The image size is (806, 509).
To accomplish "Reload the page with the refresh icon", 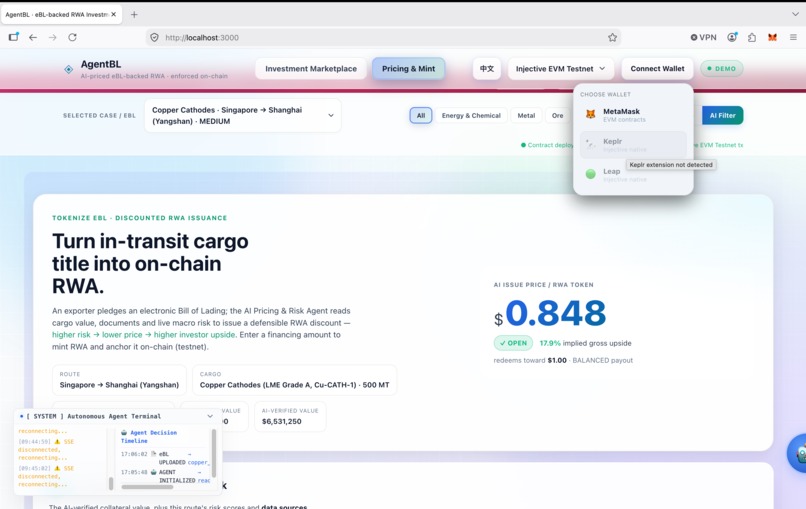I will click(x=72, y=38).
